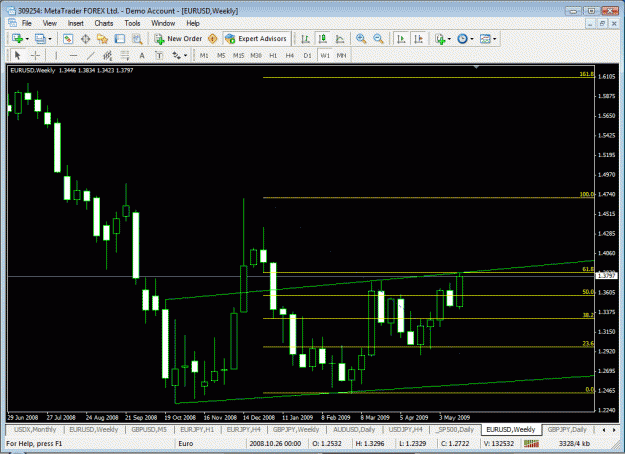Switch to MN monthly timeframe
The width and height of the screenshot is (625, 454).
[342, 55]
